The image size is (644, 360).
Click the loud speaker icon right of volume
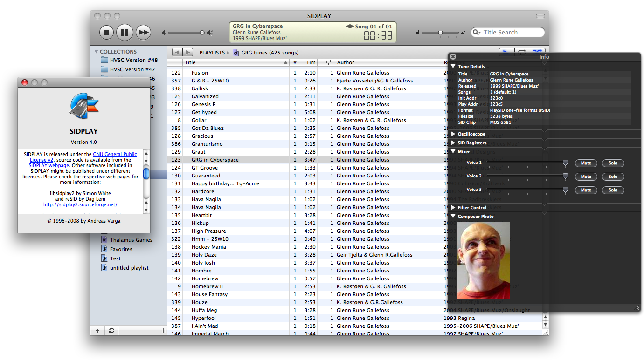pyautogui.click(x=210, y=33)
